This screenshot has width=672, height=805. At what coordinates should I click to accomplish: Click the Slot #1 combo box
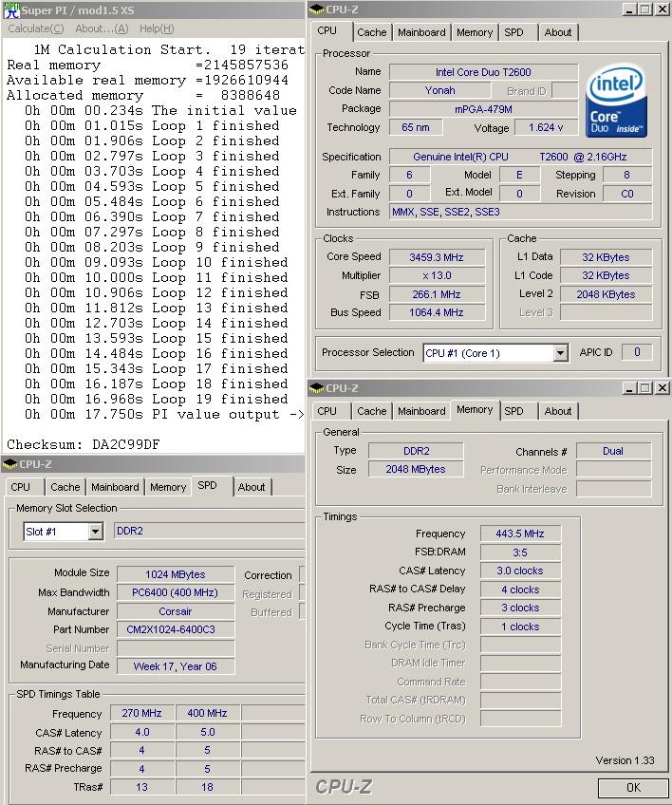click(64, 532)
